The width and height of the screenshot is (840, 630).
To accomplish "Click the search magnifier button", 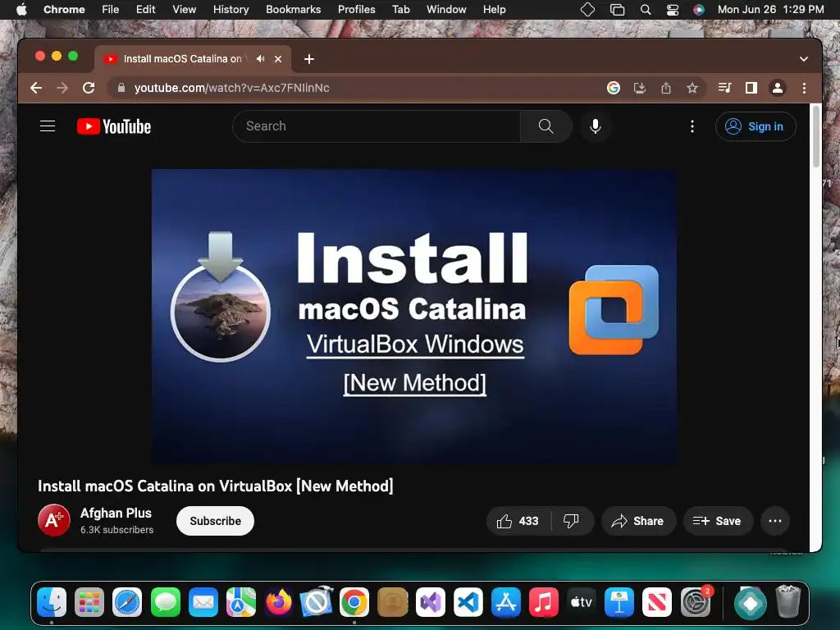I will tap(546, 126).
